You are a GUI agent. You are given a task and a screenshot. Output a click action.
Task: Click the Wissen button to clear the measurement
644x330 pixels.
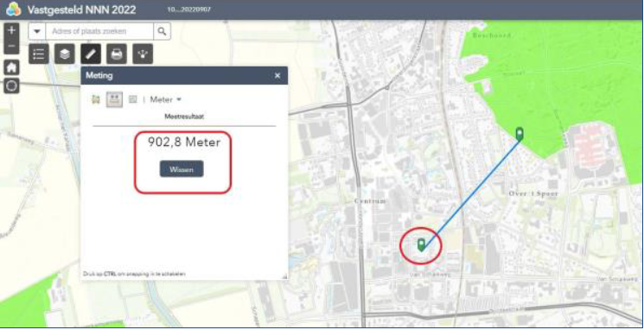coord(182,169)
